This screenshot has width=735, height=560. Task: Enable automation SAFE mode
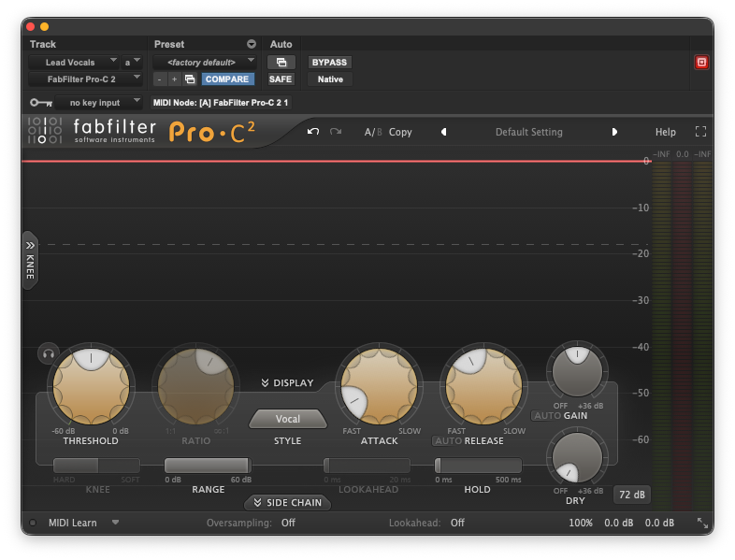[281, 79]
